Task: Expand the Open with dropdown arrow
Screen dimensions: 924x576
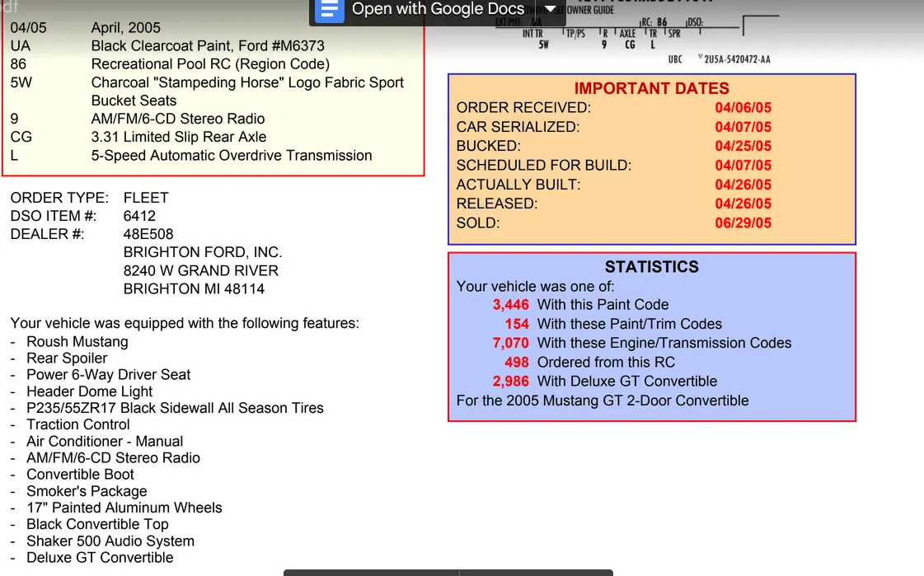Action: pyautogui.click(x=550, y=9)
